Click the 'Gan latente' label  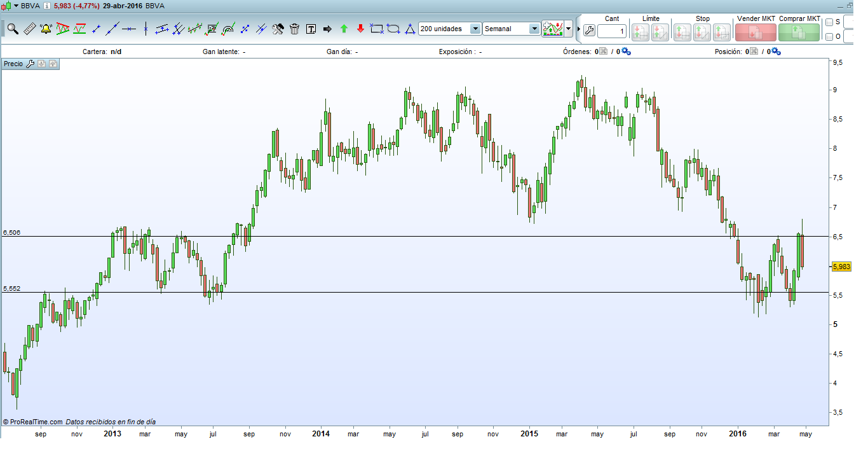tap(220, 52)
